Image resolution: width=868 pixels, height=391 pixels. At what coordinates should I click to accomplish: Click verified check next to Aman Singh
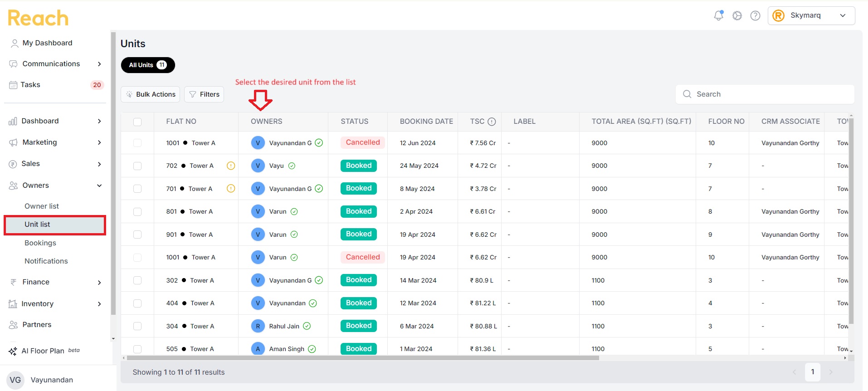point(312,349)
